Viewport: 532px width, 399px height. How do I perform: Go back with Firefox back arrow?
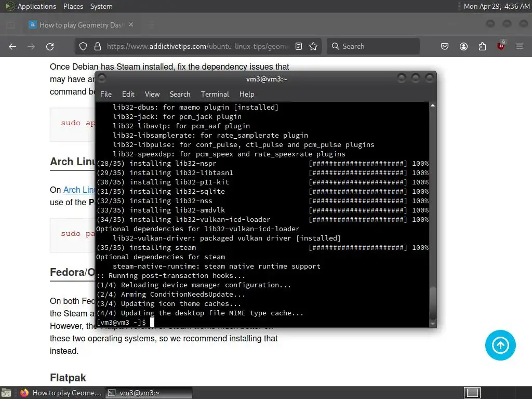pyautogui.click(x=12, y=46)
